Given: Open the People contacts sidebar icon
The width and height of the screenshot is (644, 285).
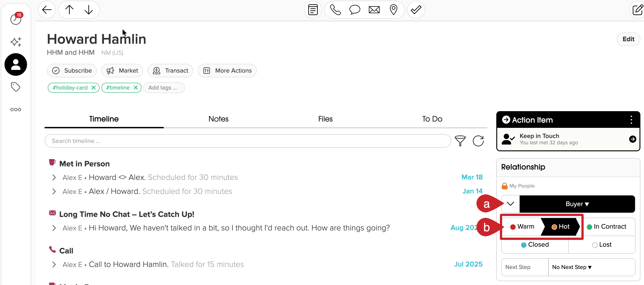Looking at the screenshot, I should (16, 64).
